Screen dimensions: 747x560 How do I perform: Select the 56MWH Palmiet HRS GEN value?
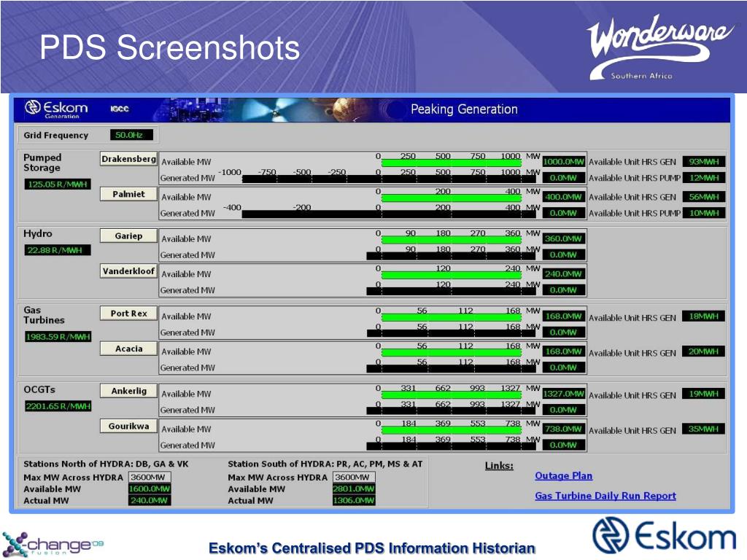(x=704, y=197)
